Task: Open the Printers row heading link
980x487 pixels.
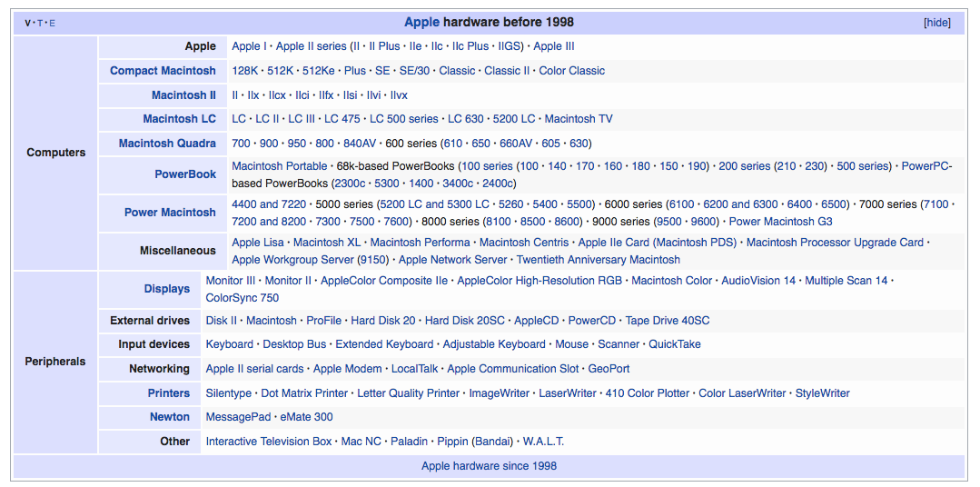Action: point(169,393)
